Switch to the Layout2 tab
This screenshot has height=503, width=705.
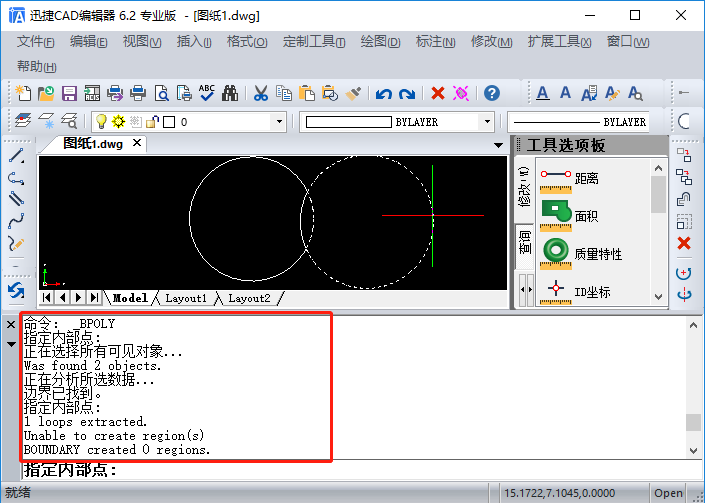(249, 298)
